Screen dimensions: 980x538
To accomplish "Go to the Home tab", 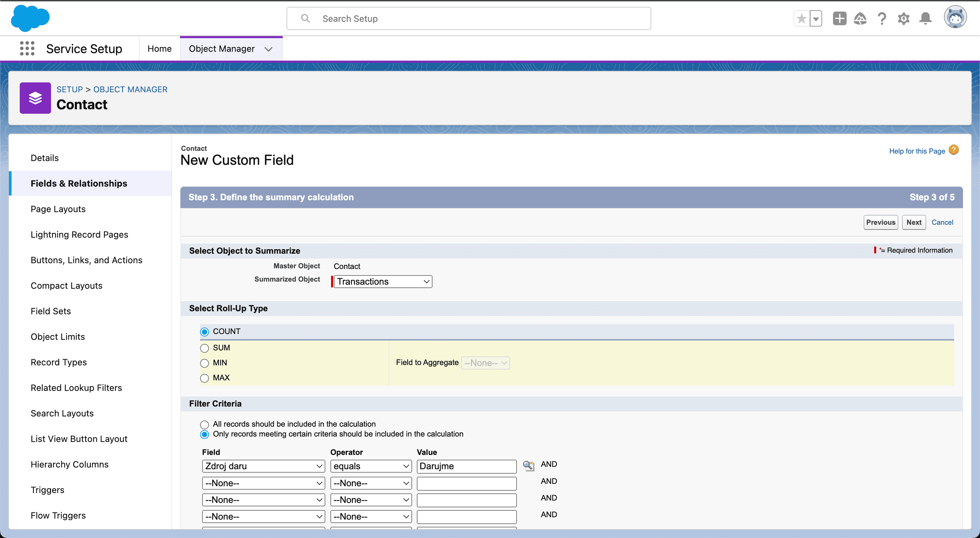I will (159, 48).
